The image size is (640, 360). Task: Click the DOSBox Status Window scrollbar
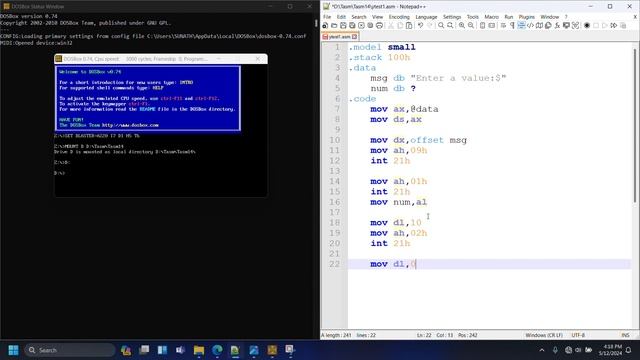(316, 23)
